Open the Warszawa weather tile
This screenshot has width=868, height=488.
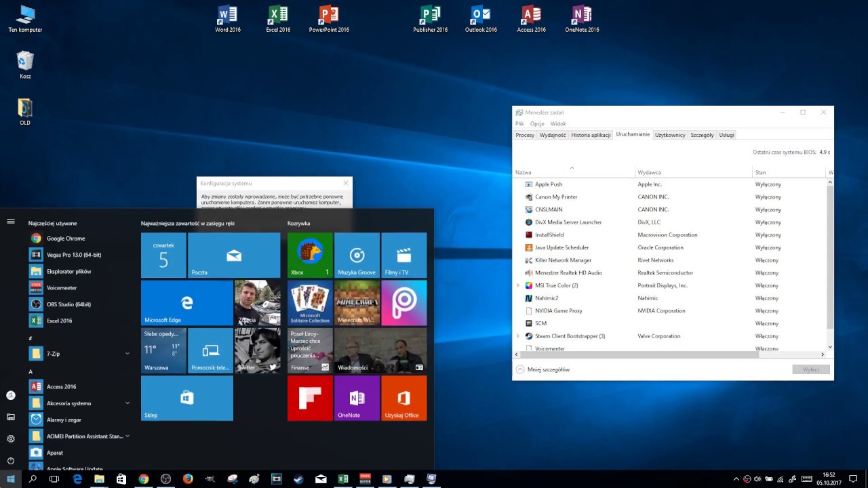pos(163,350)
